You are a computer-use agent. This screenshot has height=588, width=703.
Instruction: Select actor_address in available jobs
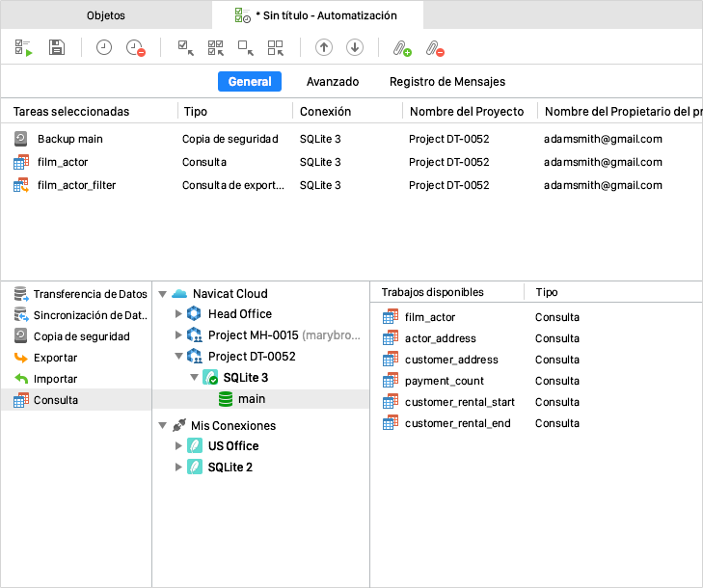click(x=536, y=338)
